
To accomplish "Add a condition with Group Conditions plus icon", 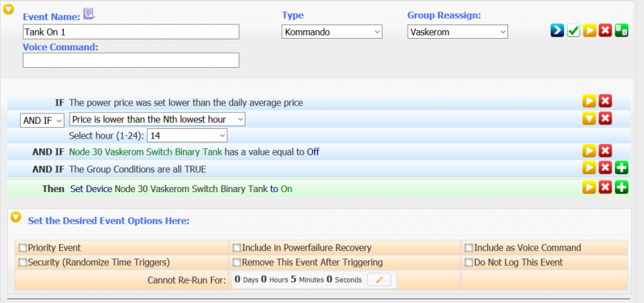I will [x=621, y=168].
